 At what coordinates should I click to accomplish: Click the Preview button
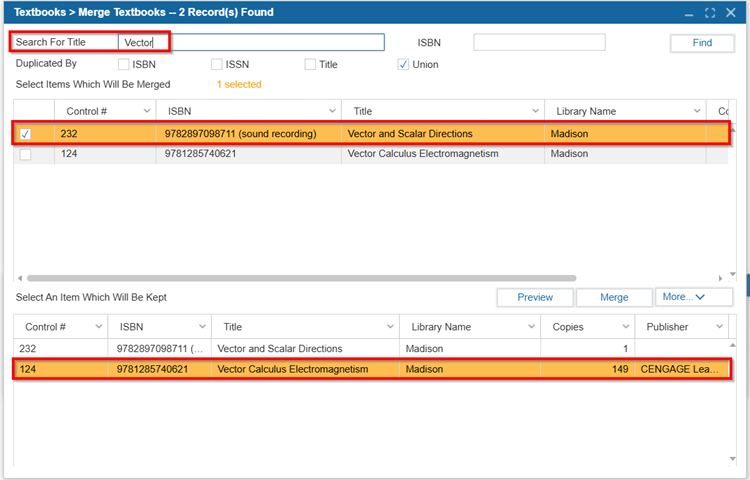pos(535,297)
